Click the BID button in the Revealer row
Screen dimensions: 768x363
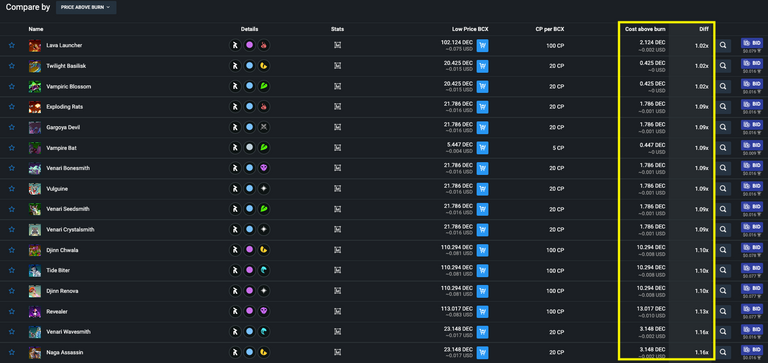click(752, 309)
